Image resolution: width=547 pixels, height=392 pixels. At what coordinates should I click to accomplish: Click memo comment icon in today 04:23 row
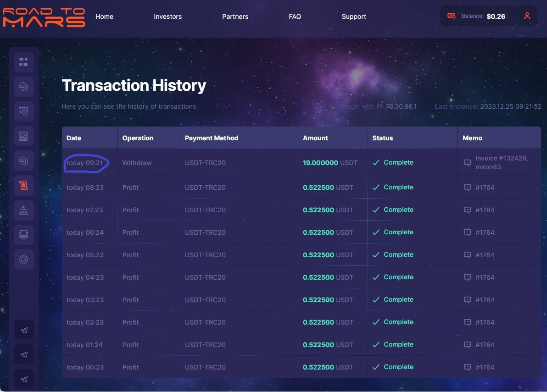click(x=467, y=277)
